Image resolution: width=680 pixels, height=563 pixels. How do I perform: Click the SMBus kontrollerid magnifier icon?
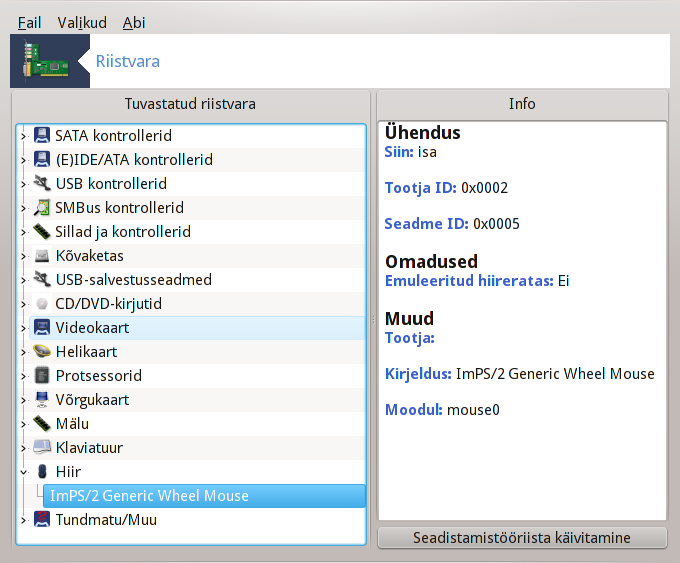coord(42,207)
